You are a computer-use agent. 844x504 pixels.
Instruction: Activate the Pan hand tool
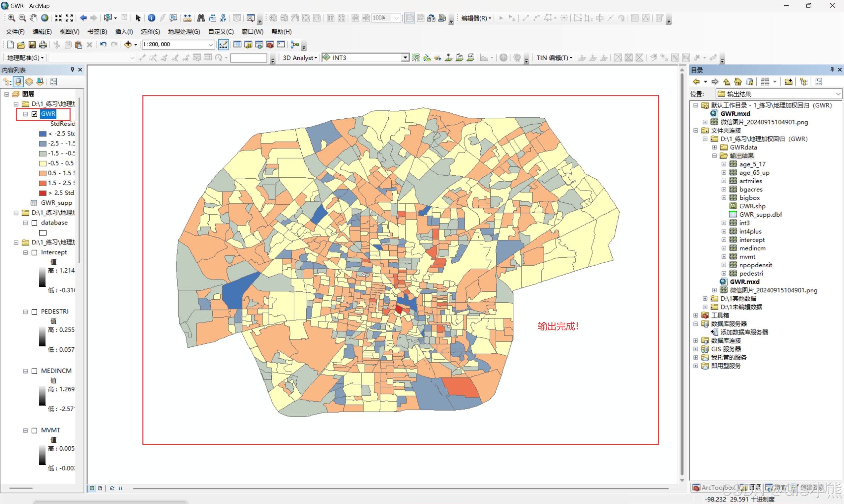point(33,18)
